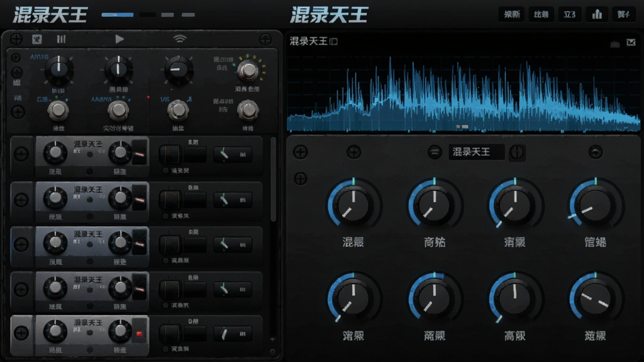The height and width of the screenshot is (362, 644).
Task: Toggle the red indicator button on third channel strip
Action: click(140, 243)
